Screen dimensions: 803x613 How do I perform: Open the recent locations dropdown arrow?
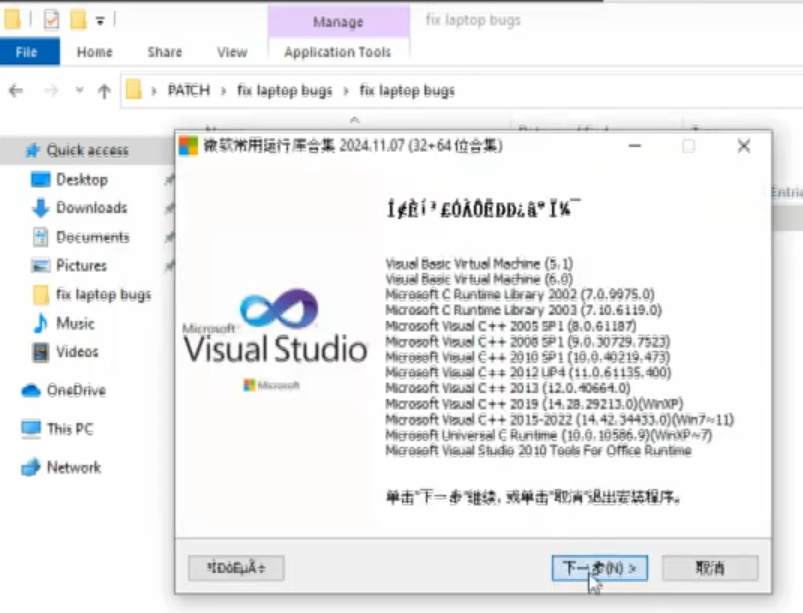click(x=79, y=90)
